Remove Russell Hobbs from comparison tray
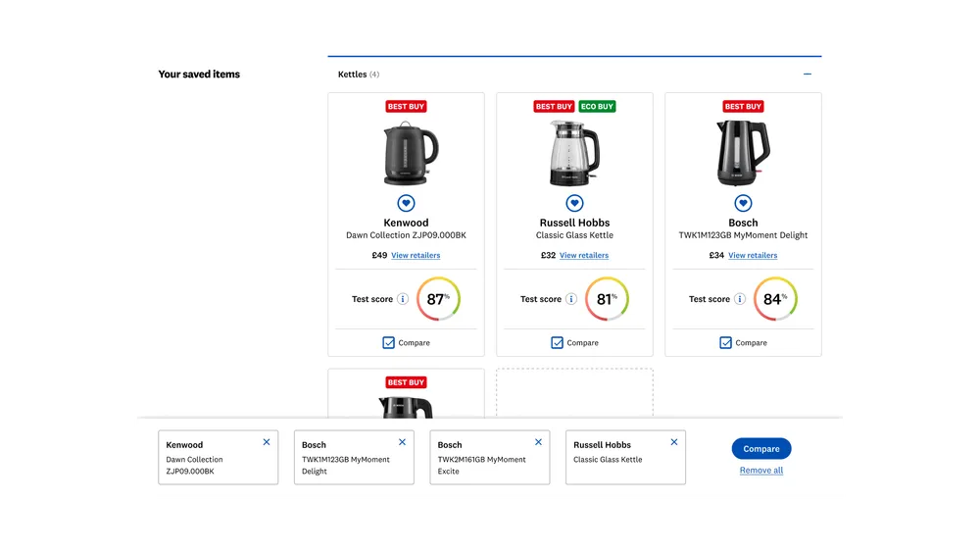 pos(674,442)
